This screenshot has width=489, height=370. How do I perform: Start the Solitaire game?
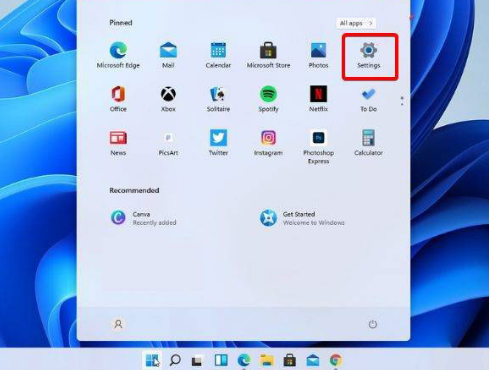click(x=218, y=99)
